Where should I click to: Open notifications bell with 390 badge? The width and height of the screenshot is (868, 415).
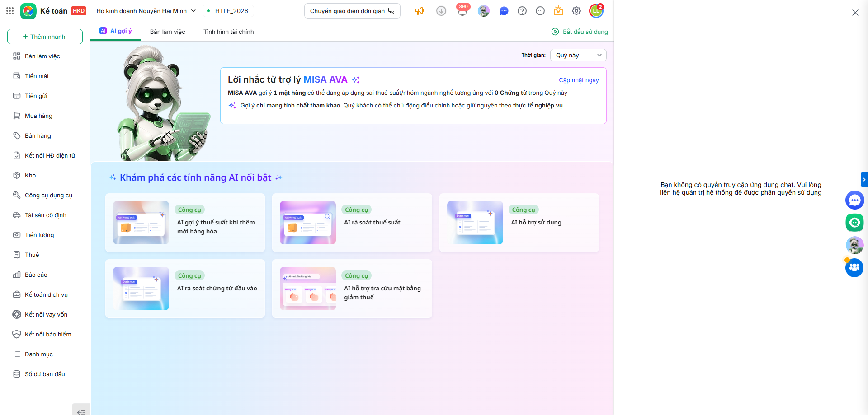click(462, 10)
